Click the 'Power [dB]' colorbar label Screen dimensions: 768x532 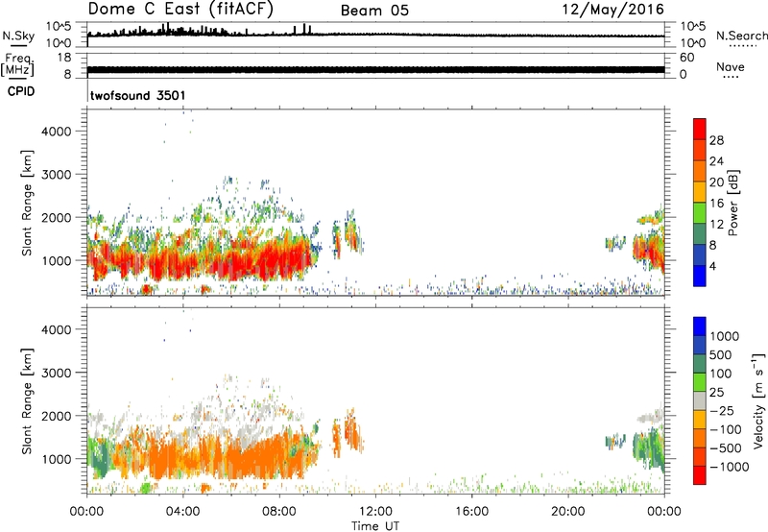point(732,203)
